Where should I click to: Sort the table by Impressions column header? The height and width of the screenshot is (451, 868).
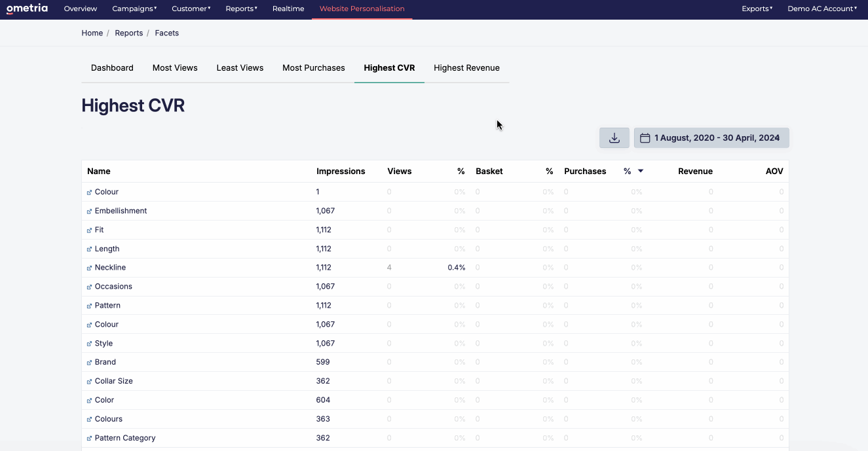coord(341,171)
